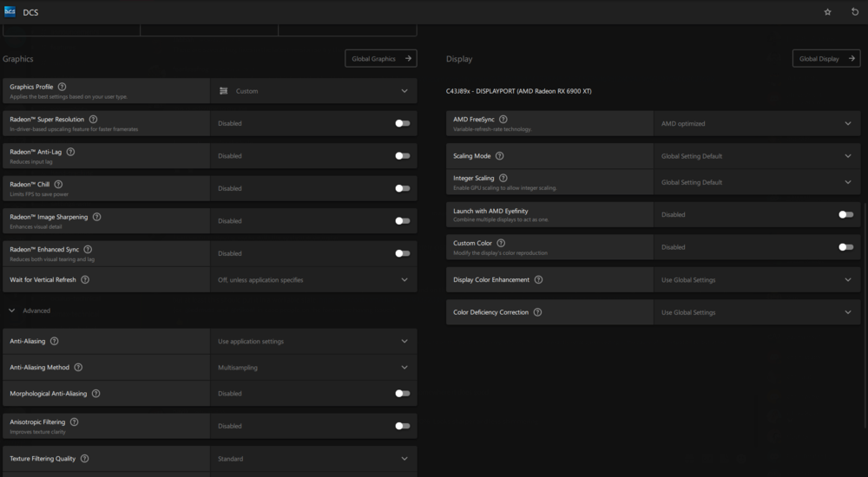The height and width of the screenshot is (477, 868).
Task: Enable Radeon Chill toggle
Action: pyautogui.click(x=402, y=188)
